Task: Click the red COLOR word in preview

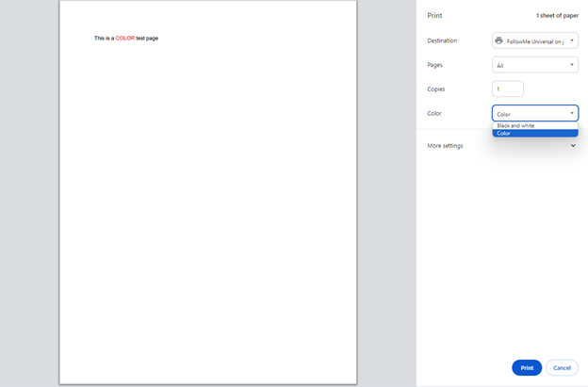Action: (x=125, y=39)
